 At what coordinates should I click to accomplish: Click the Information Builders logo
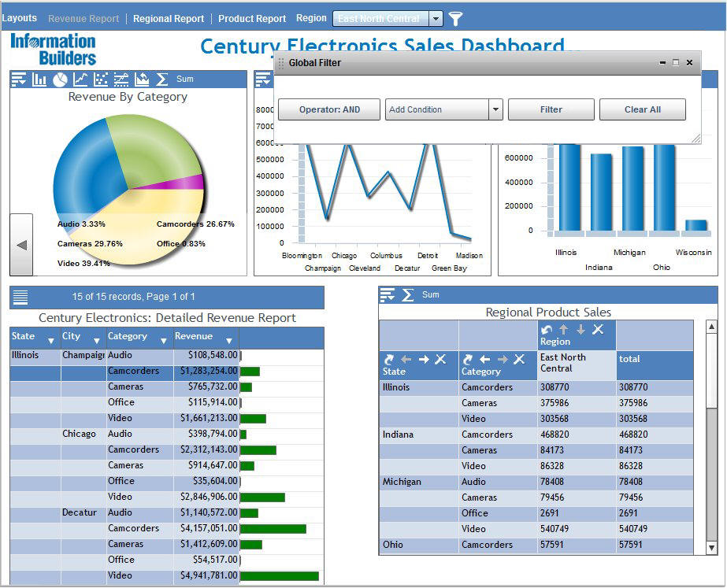coord(54,49)
